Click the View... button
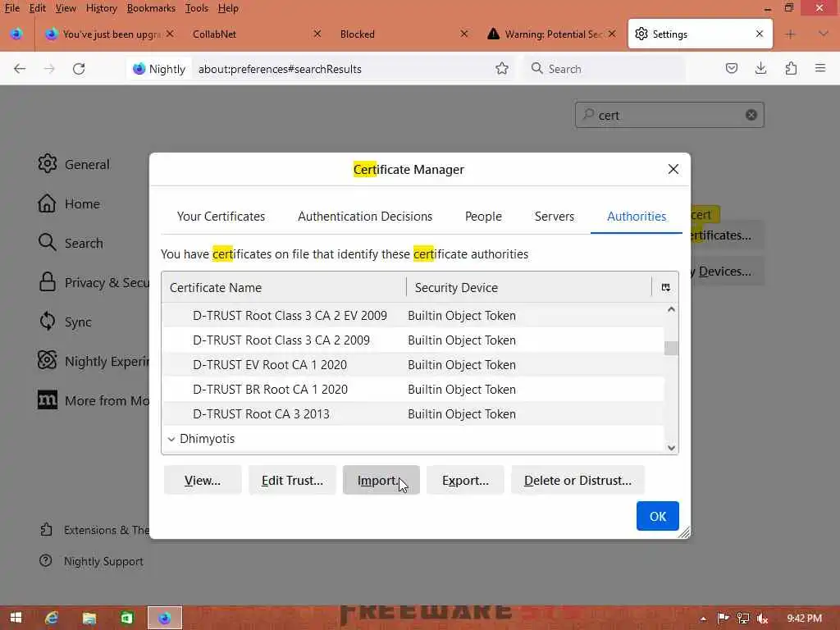Viewport: 840px width, 630px height. 203,480
